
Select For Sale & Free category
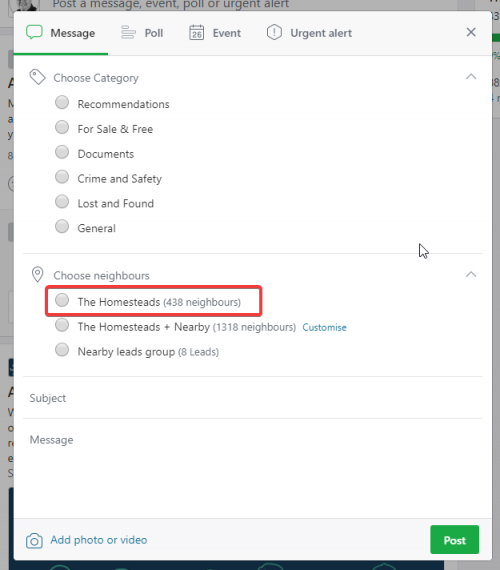(x=62, y=127)
